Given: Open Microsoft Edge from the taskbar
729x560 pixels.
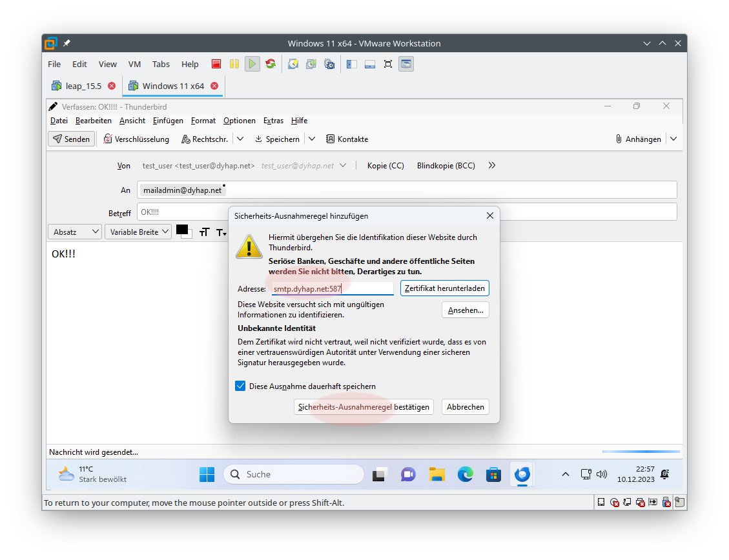Looking at the screenshot, I should coord(465,474).
